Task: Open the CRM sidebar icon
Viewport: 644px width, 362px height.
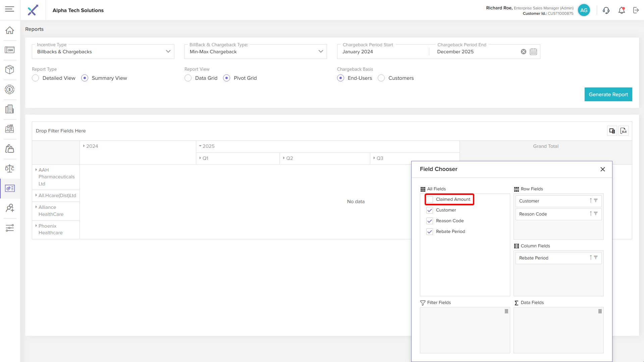Action: tap(10, 50)
